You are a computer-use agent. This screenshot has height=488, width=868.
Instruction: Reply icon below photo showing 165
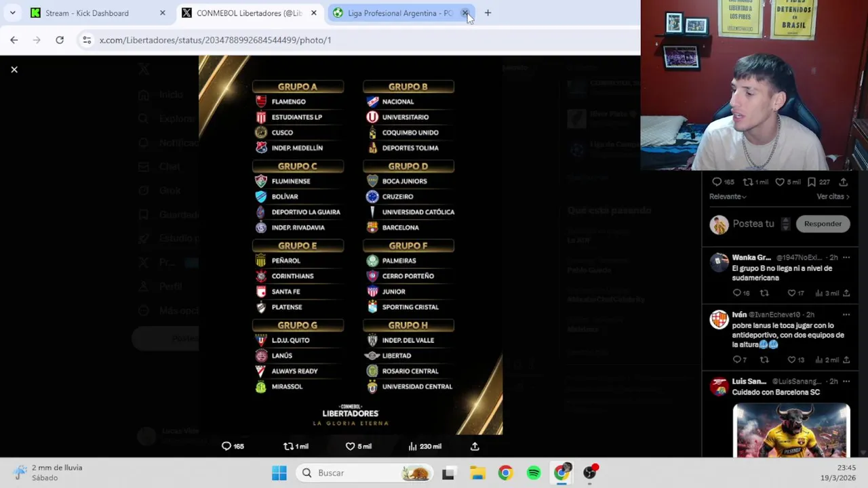233,446
